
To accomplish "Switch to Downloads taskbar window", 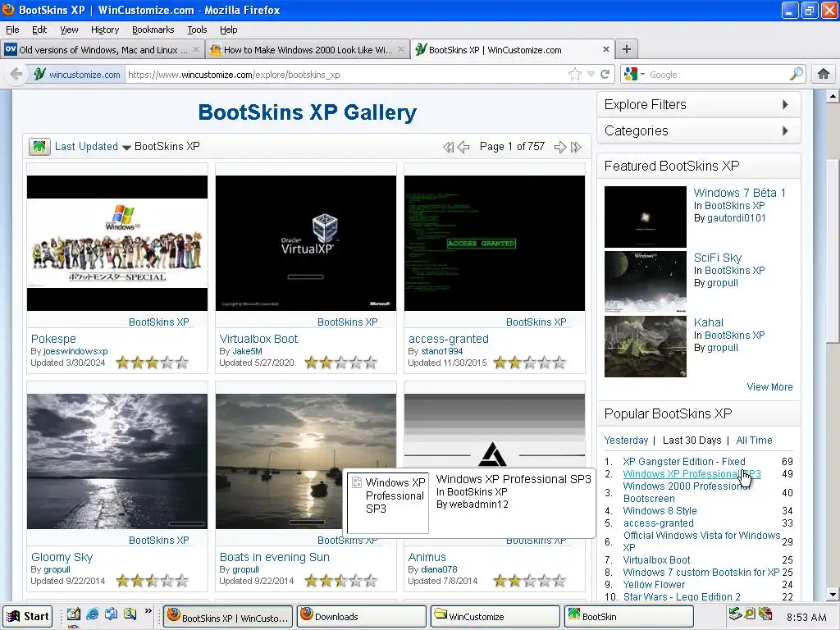I will [361, 617].
